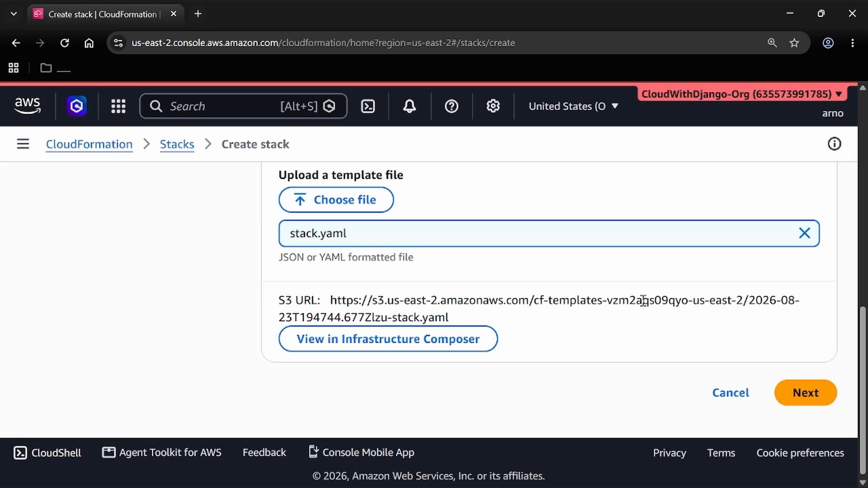Click the 'Upload a template file' heading
Viewport: 868px width, 488px height.
point(341,175)
